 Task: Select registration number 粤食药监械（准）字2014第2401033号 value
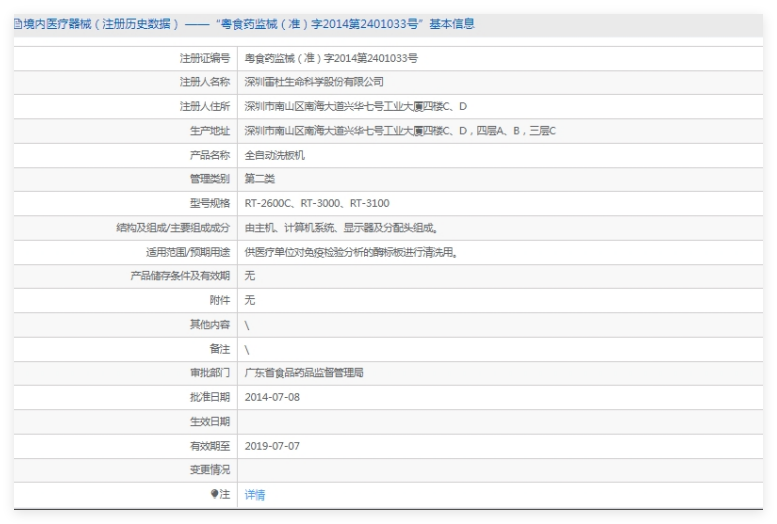coord(331,58)
